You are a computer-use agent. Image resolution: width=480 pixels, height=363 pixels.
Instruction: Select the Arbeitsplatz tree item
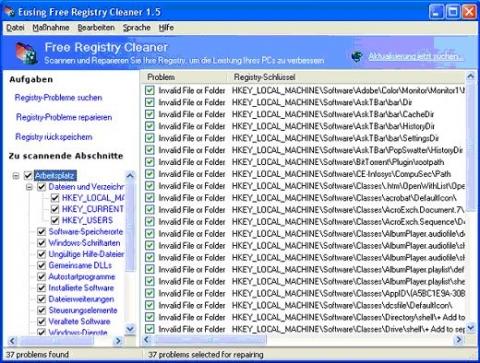55,175
